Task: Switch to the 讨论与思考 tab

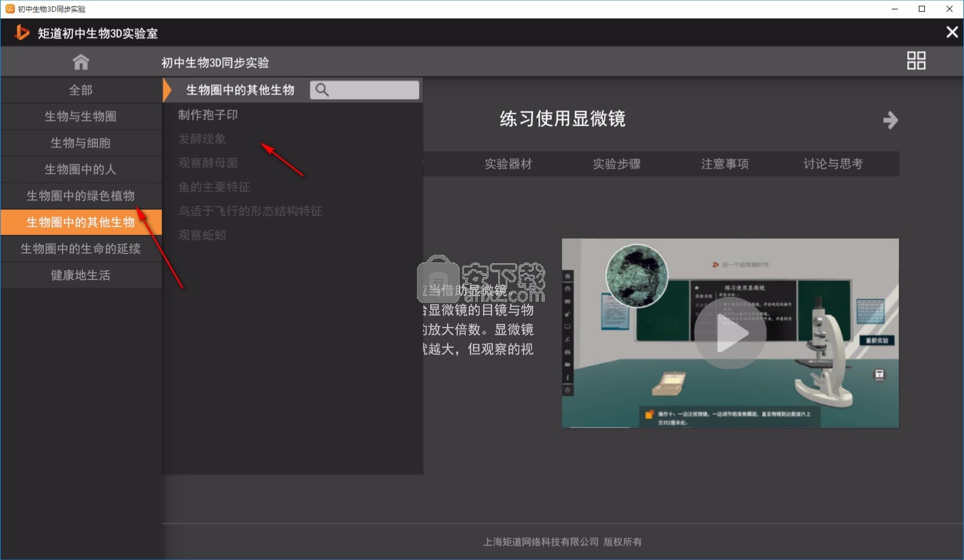Action: [x=833, y=164]
